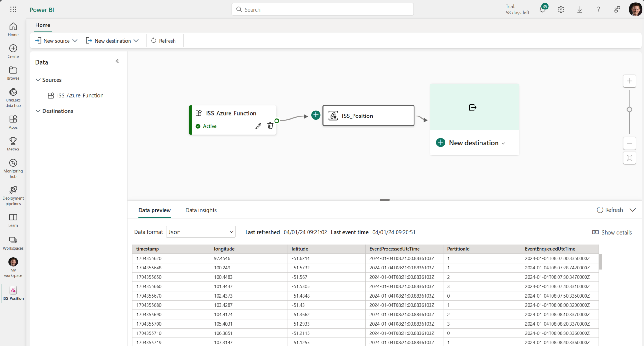
Task: Select the Home tab above the toolbar
Action: tap(43, 25)
